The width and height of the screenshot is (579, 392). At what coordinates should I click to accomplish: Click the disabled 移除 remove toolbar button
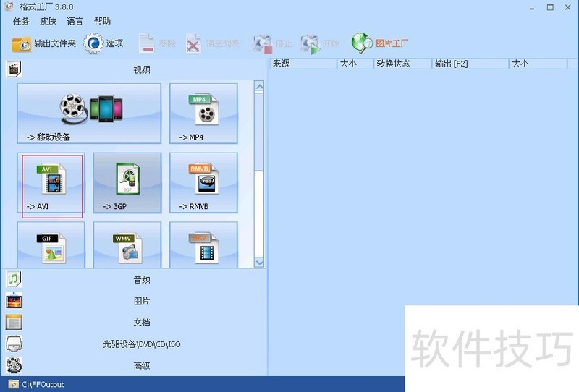point(156,44)
